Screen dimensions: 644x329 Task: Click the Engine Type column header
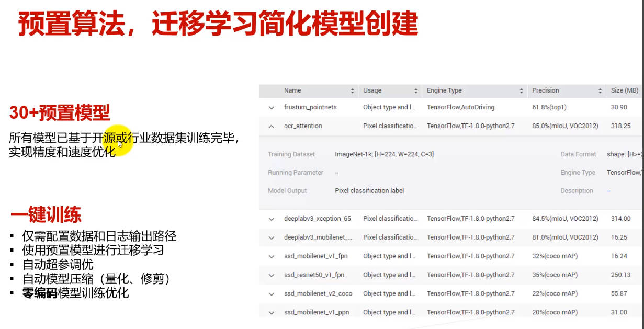click(444, 90)
